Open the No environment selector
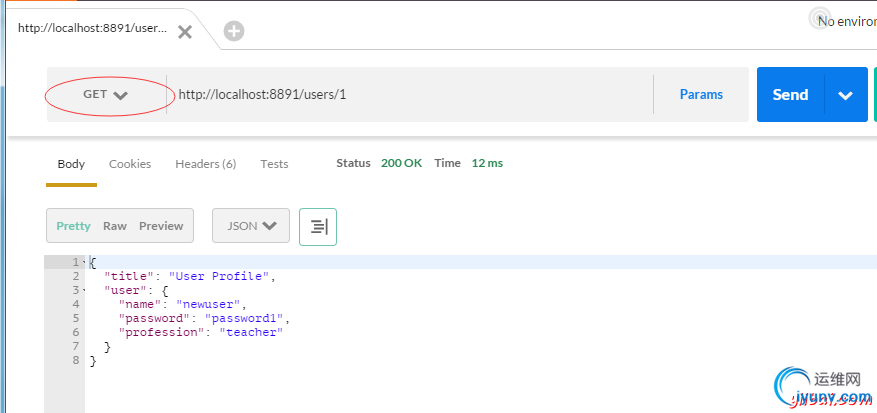This screenshot has width=877, height=413. tap(847, 20)
